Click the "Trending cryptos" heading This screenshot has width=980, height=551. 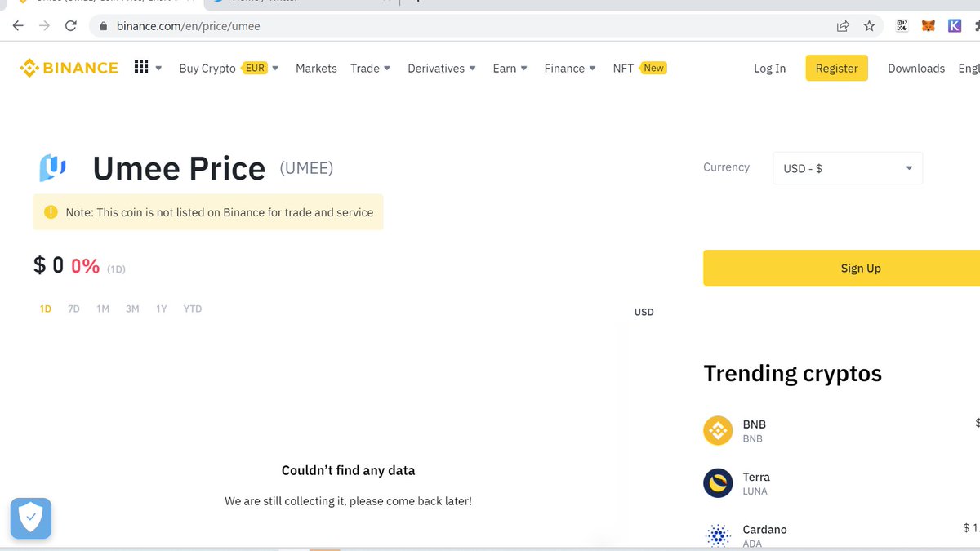(793, 373)
